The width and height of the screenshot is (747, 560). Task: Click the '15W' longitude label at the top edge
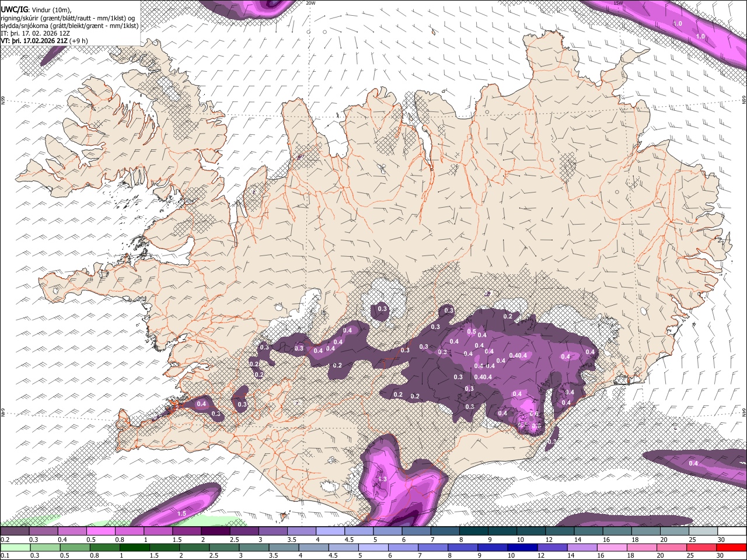[619, 3]
